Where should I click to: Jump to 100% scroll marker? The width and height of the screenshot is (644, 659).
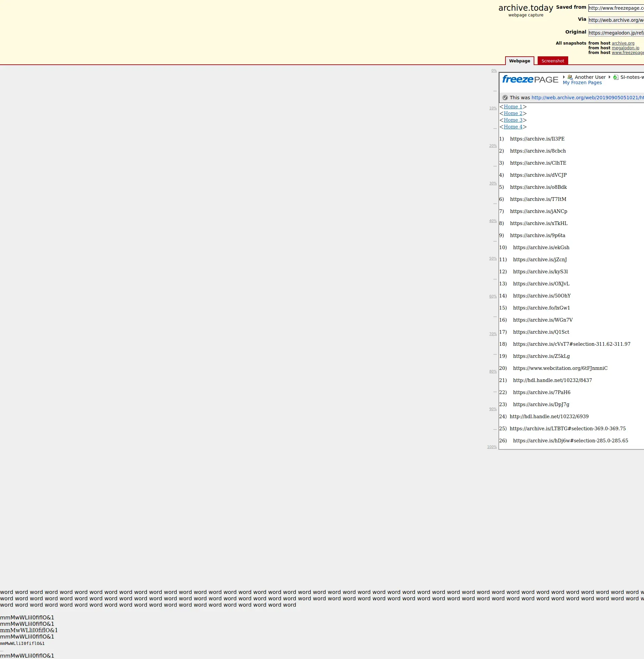click(x=491, y=447)
